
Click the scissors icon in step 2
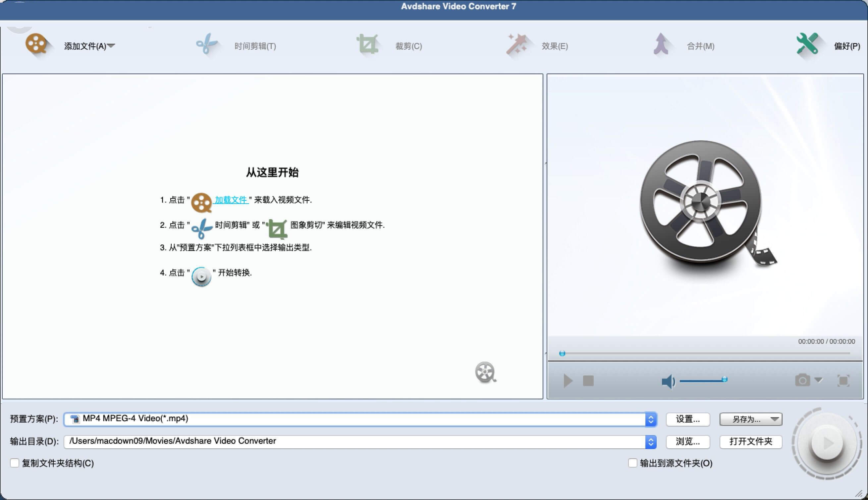[201, 228]
